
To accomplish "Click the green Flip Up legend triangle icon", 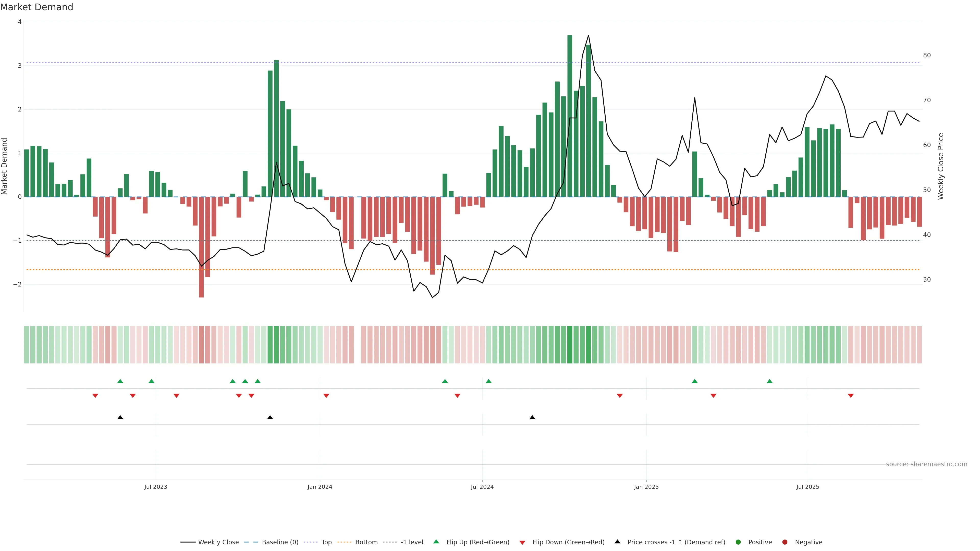I will pyautogui.click(x=436, y=542).
